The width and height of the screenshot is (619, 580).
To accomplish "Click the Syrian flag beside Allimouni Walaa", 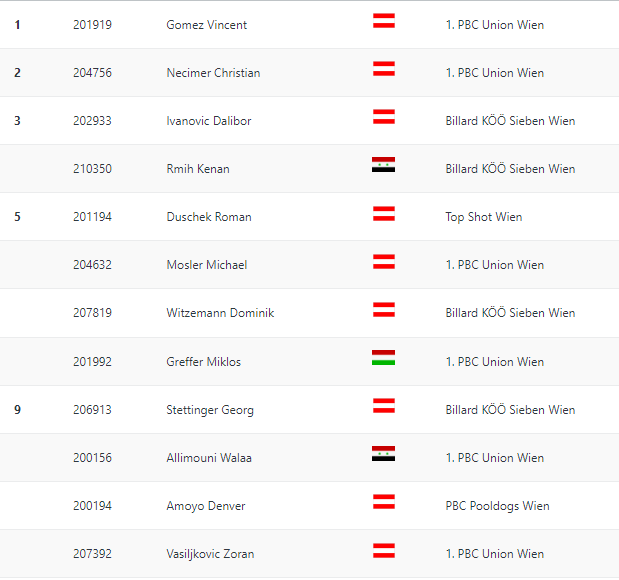I will (383, 454).
